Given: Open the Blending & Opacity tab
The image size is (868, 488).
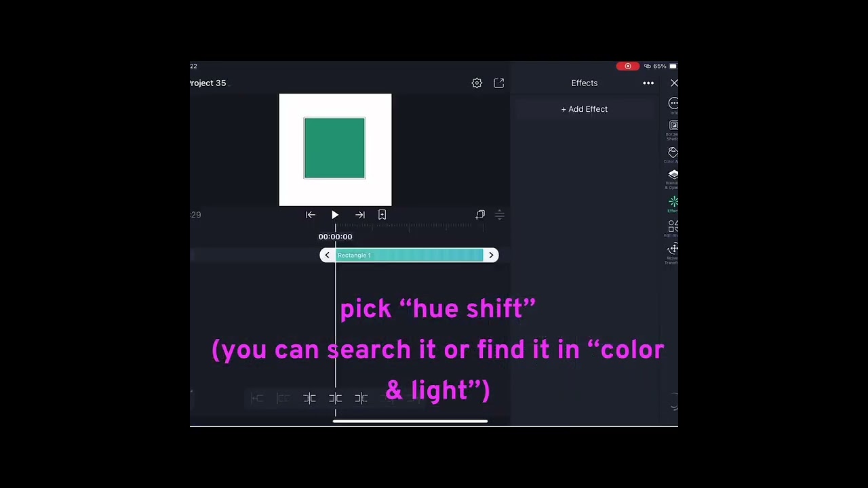Looking at the screenshot, I should [673, 180].
